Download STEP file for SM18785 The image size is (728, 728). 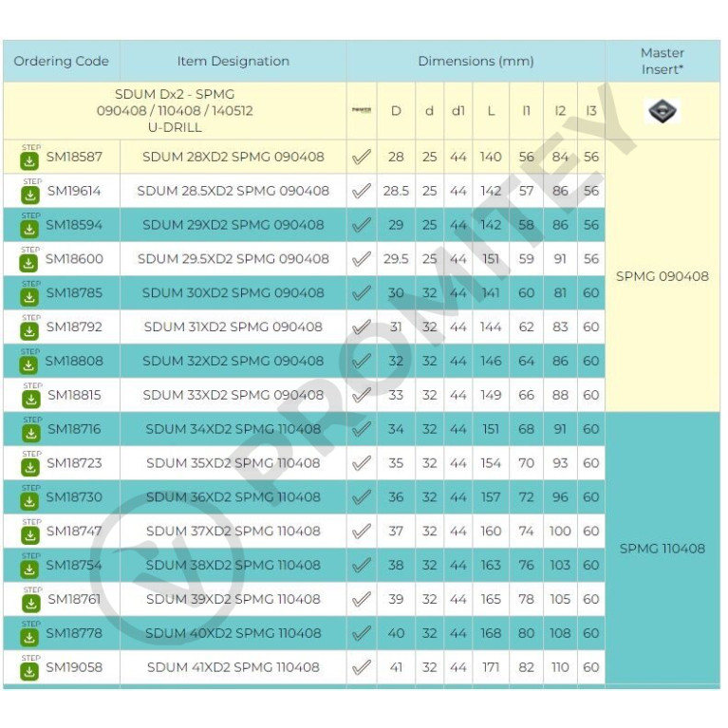(29, 297)
